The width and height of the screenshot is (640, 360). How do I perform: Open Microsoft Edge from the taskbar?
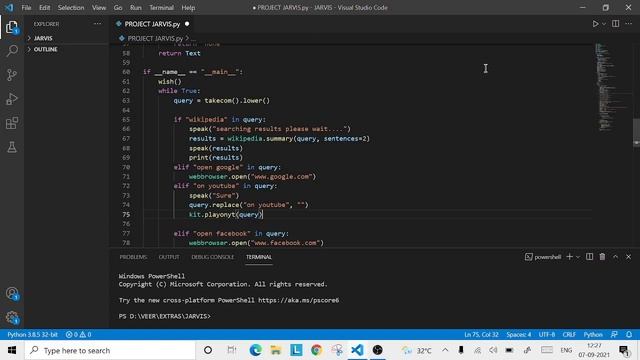pos(256,350)
